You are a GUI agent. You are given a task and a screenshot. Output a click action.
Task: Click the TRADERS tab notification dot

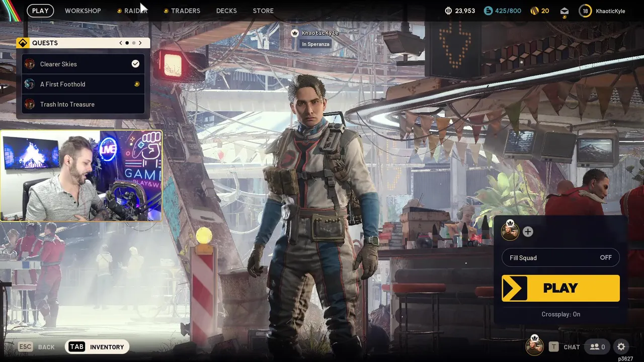(x=166, y=11)
